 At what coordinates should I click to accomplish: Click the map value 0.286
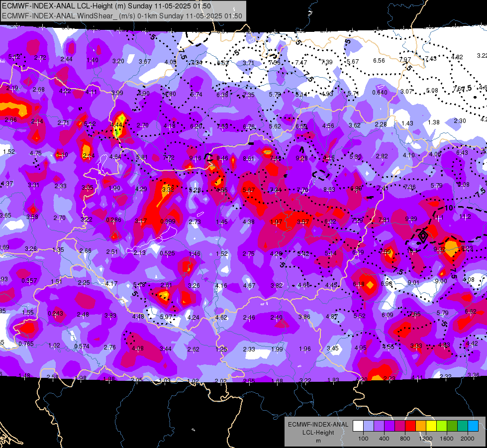point(114,220)
